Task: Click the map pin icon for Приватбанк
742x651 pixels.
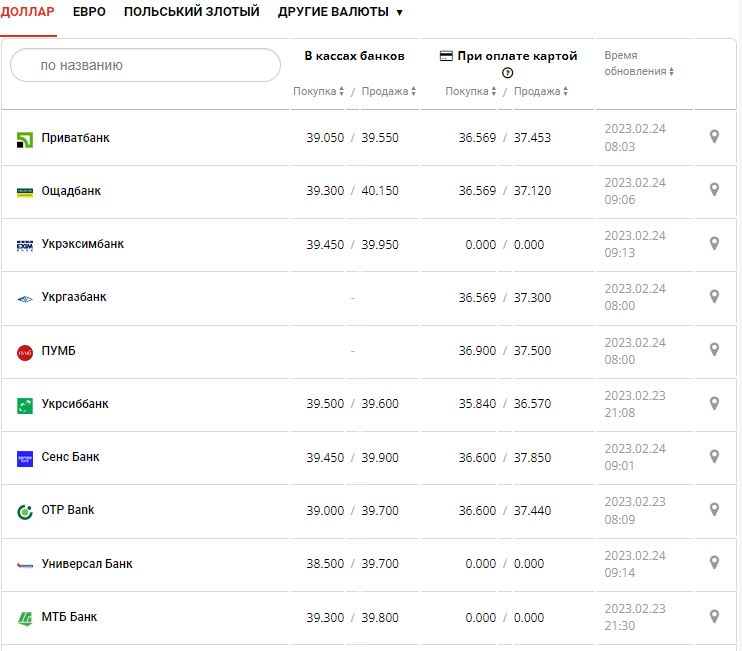Action: click(x=714, y=137)
